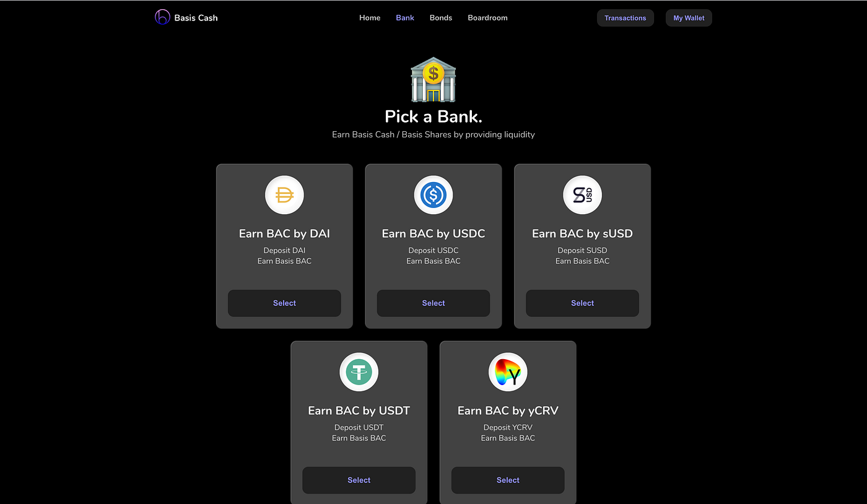Select the sUSD bank
Viewport: 867px width, 504px height.
(582, 303)
